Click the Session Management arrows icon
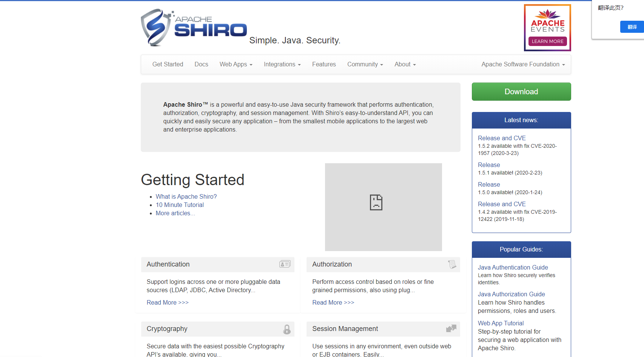644x357 pixels. tap(451, 328)
